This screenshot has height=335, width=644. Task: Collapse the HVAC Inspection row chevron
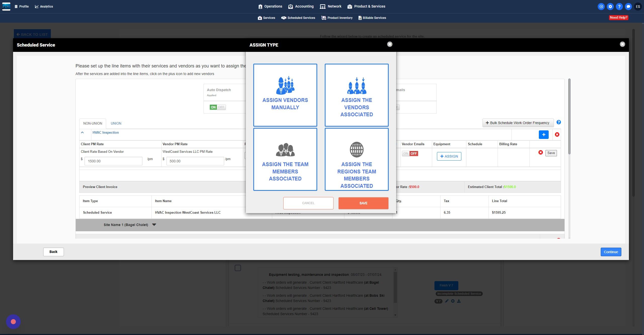[82, 132]
